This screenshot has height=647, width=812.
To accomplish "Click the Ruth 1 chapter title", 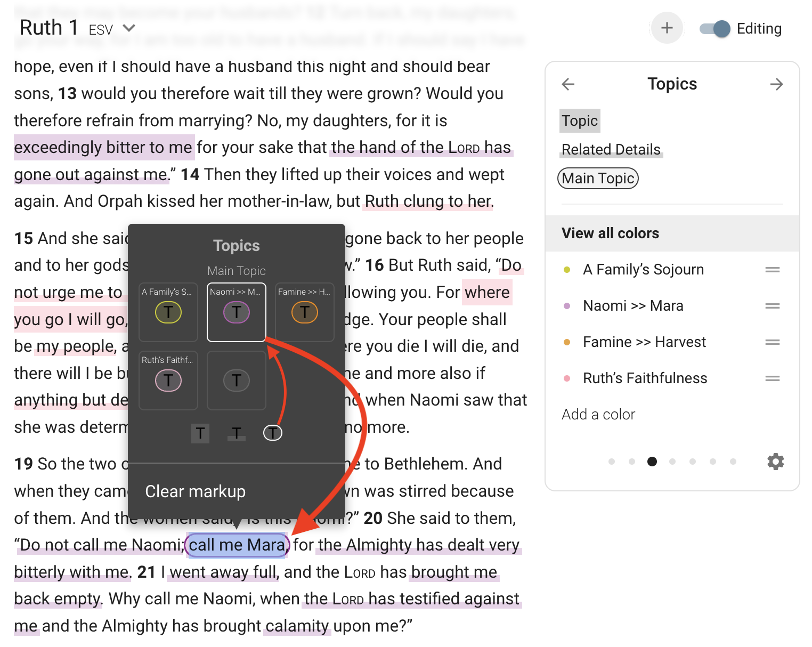I will [49, 28].
